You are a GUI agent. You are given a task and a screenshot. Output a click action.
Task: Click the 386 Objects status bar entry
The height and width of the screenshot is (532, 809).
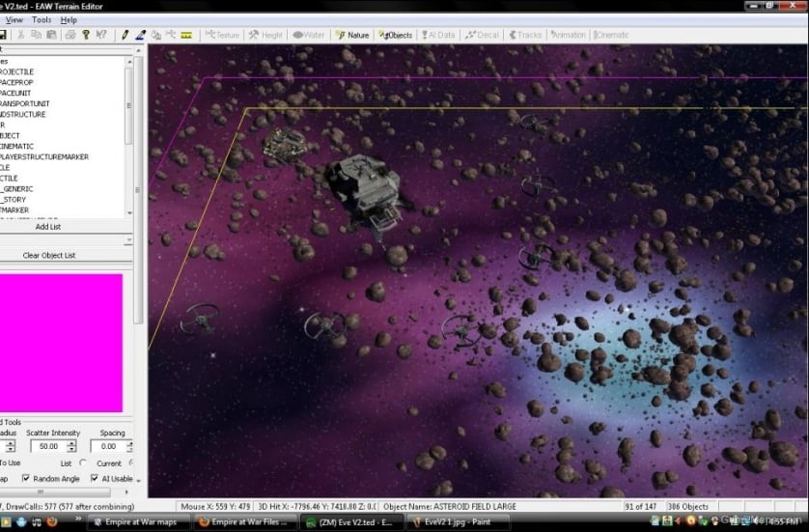coord(687,507)
